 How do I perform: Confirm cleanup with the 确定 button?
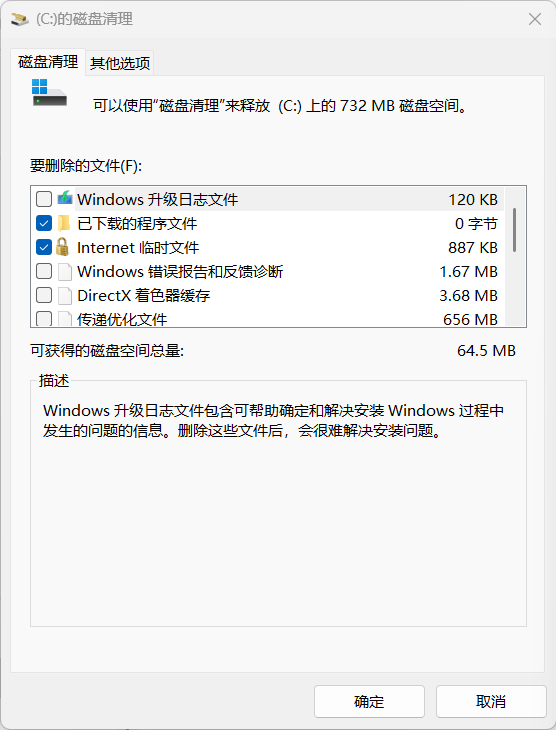tap(369, 701)
